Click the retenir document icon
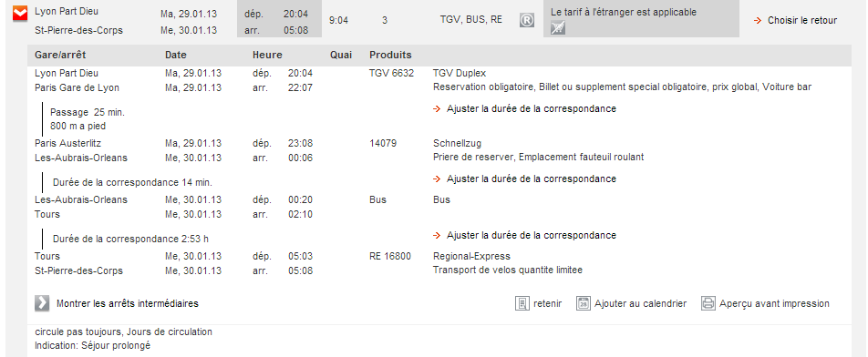The height and width of the screenshot is (357, 868). click(x=522, y=303)
